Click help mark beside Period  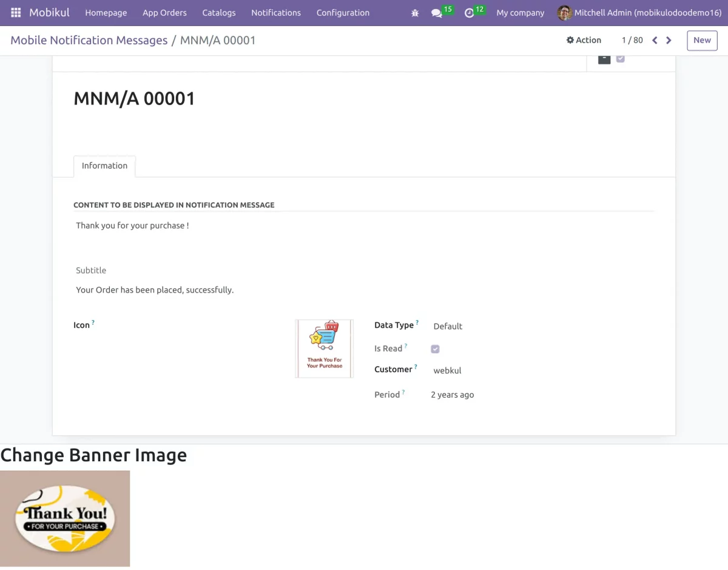pos(403,392)
